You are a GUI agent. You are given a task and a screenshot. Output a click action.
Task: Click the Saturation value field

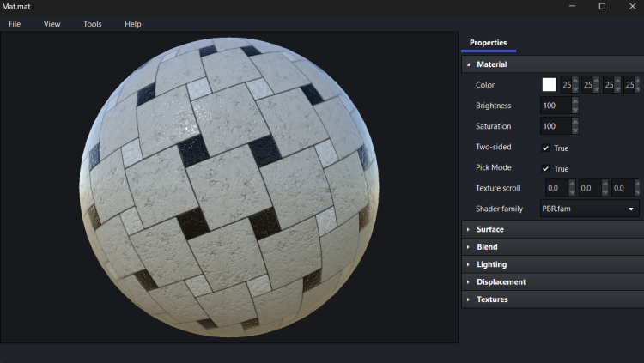pyautogui.click(x=555, y=126)
